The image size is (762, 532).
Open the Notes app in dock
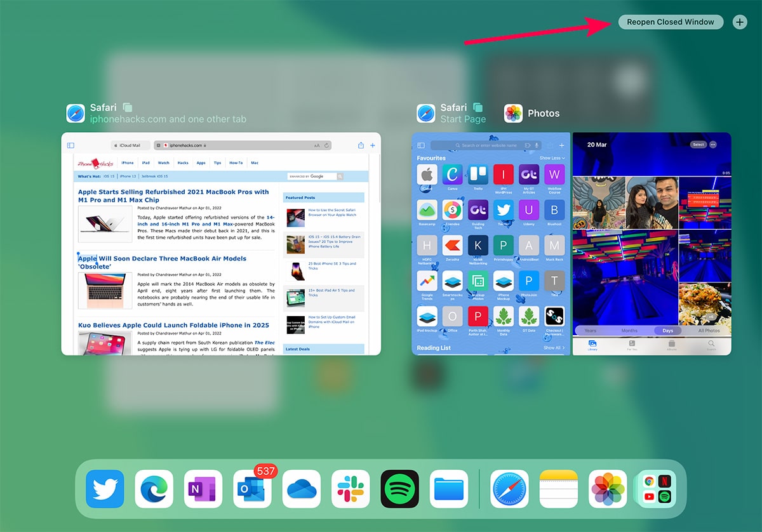558,489
